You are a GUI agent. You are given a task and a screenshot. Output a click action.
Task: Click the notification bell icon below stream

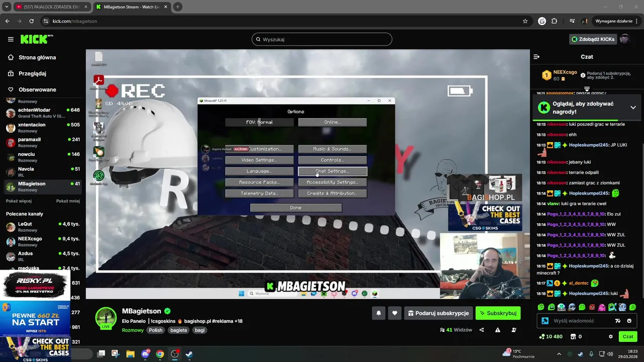pos(379,313)
